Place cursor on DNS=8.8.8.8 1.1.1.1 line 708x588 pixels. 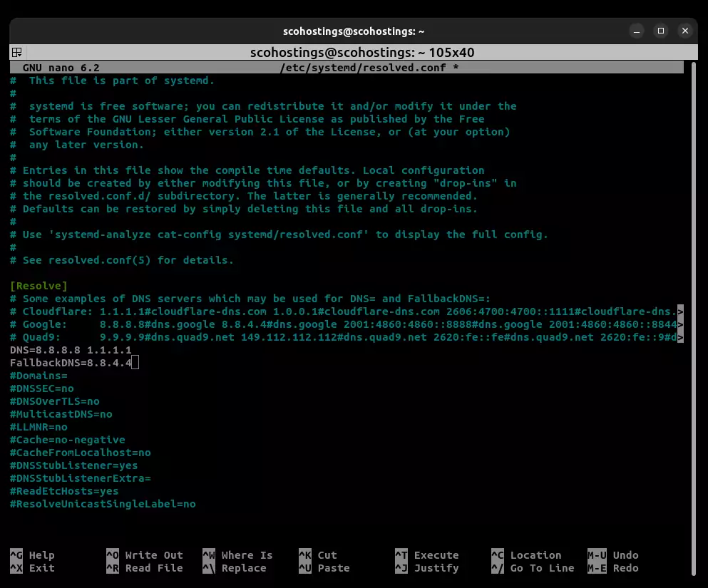point(71,350)
